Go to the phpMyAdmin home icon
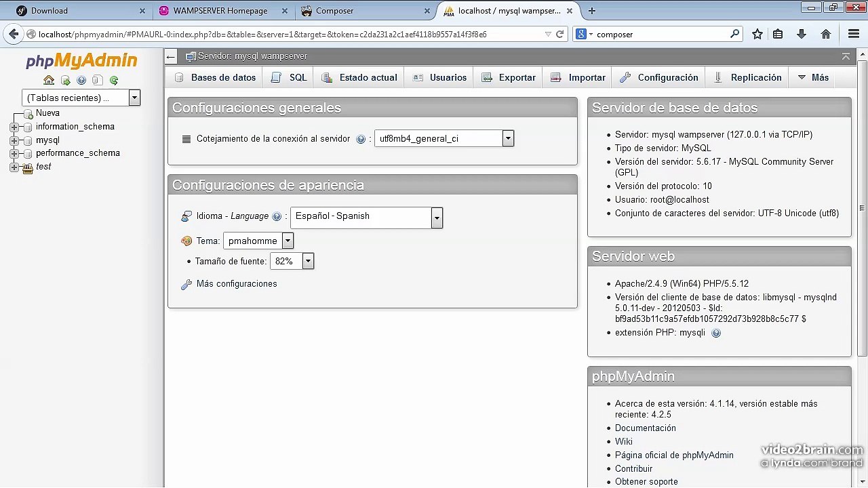The height and width of the screenshot is (488, 868). click(49, 80)
